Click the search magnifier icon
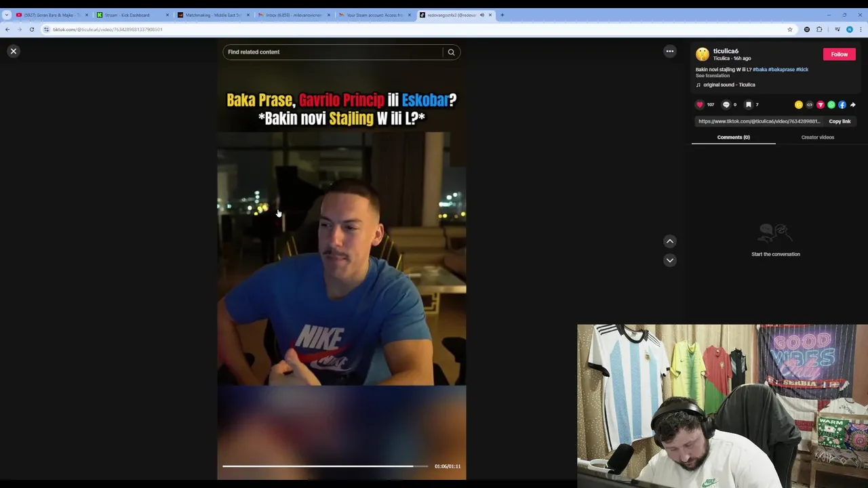Screen dimensions: 868x488 point(451,52)
